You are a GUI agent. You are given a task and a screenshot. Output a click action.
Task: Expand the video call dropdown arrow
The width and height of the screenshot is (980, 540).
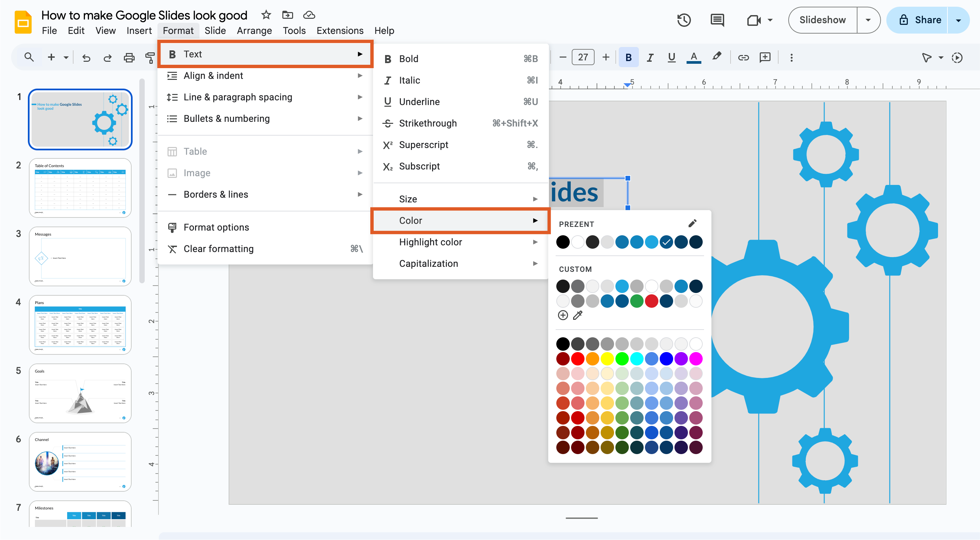point(770,20)
